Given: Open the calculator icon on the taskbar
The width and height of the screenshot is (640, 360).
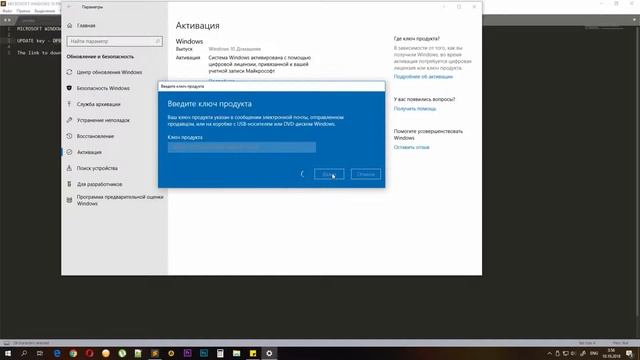Looking at the screenshot, I should [220, 353].
